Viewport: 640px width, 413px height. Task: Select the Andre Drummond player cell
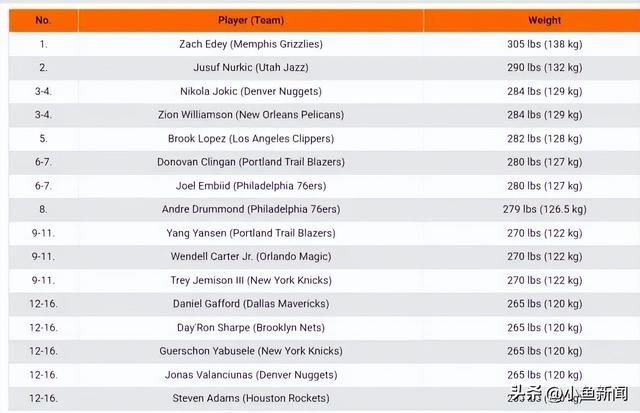pos(250,210)
